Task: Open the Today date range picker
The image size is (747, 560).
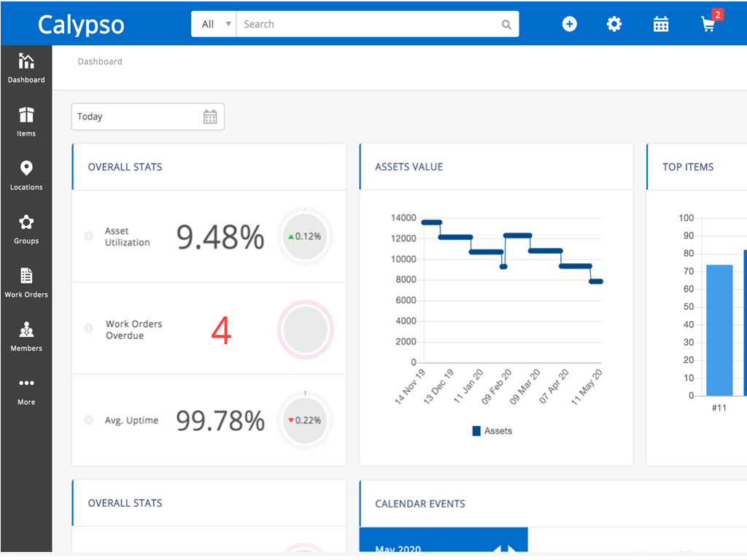Action: [x=147, y=116]
